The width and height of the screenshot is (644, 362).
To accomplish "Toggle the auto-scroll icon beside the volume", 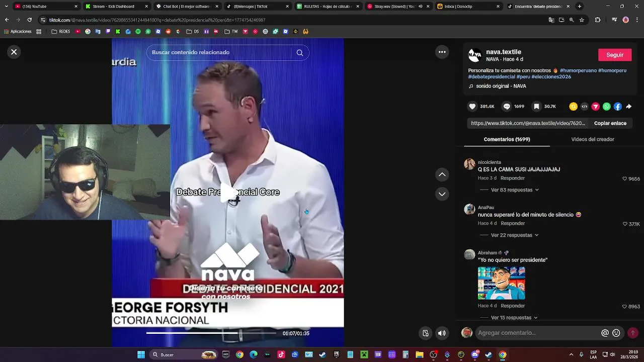I will coord(426,333).
